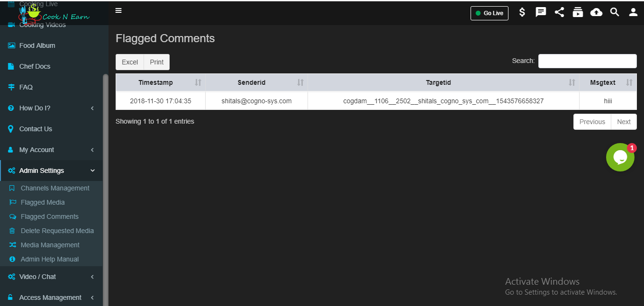644x306 pixels.
Task: Click the Print button
Action: pyautogui.click(x=157, y=62)
